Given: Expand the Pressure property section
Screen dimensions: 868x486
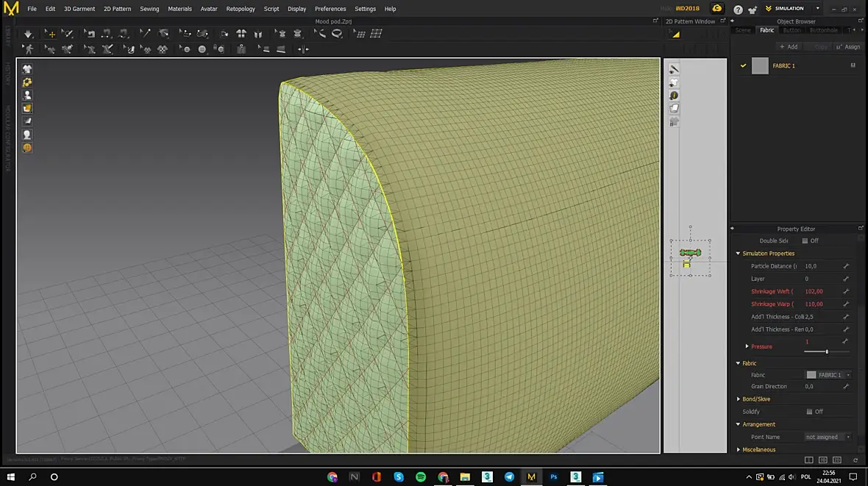Looking at the screenshot, I should [x=747, y=346].
